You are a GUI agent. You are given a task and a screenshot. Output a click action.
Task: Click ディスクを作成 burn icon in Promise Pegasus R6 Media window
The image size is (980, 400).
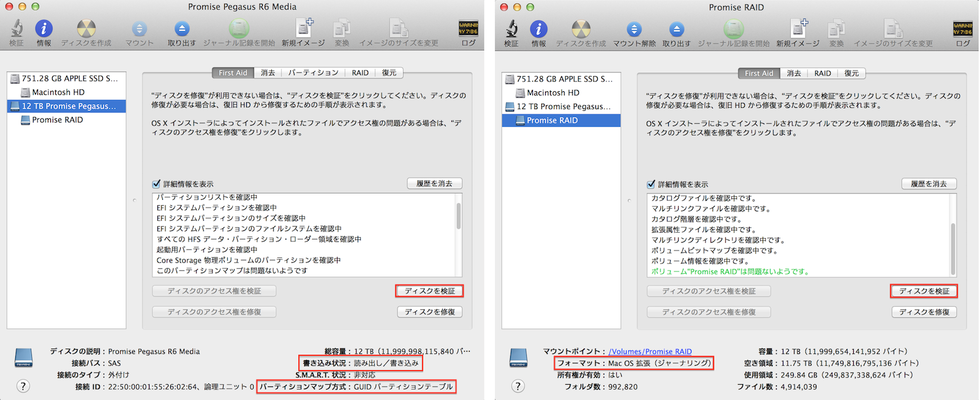pyautogui.click(x=86, y=28)
